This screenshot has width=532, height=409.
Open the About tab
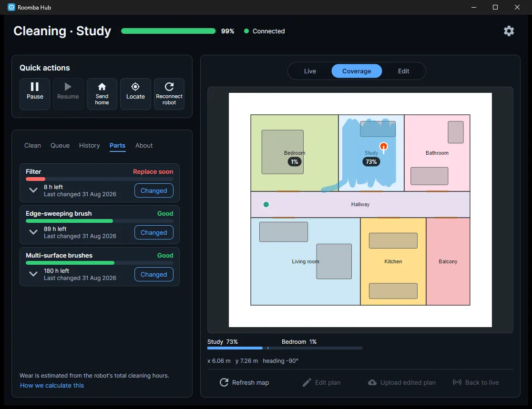click(x=144, y=145)
